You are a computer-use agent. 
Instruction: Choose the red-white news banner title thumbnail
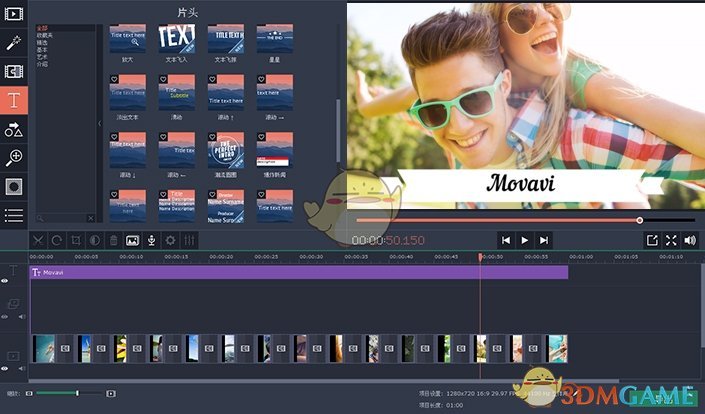pos(275,150)
